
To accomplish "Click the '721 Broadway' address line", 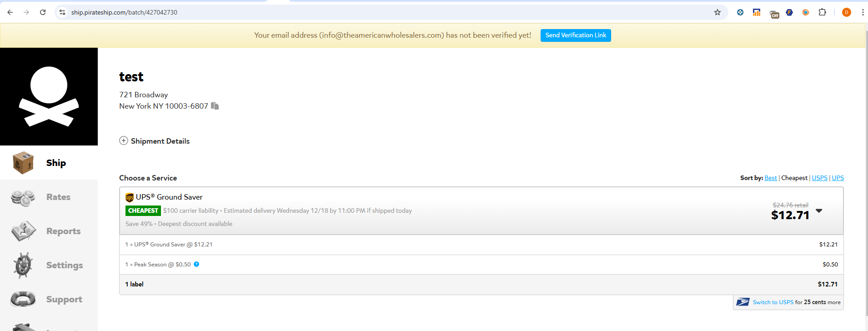I will 144,95.
